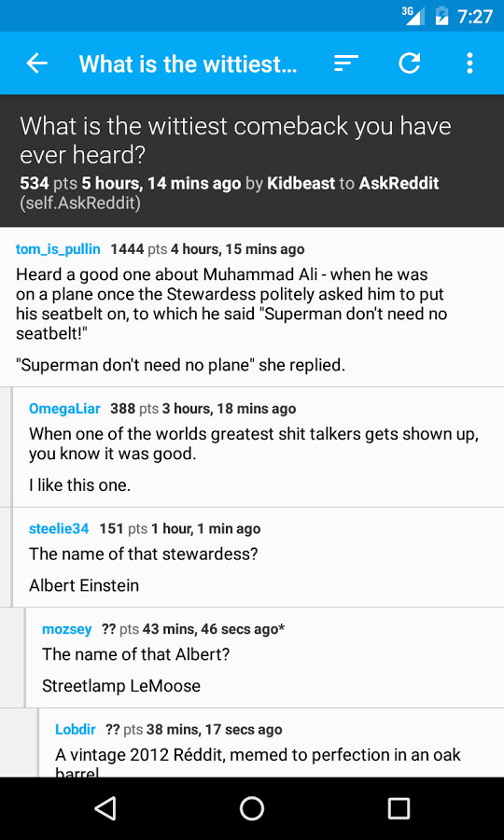Screen dimensions: 504x840
Task: Tap the Android home circle button
Action: [x=252, y=808]
